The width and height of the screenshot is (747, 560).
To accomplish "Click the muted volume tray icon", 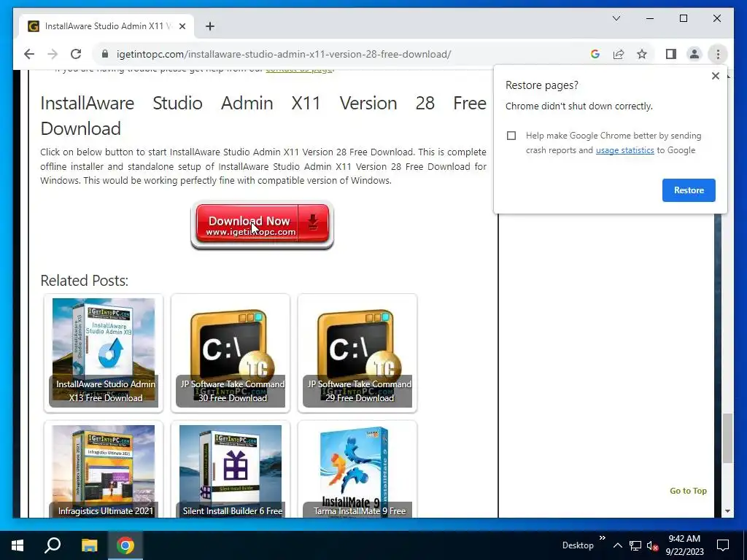I will click(653, 545).
